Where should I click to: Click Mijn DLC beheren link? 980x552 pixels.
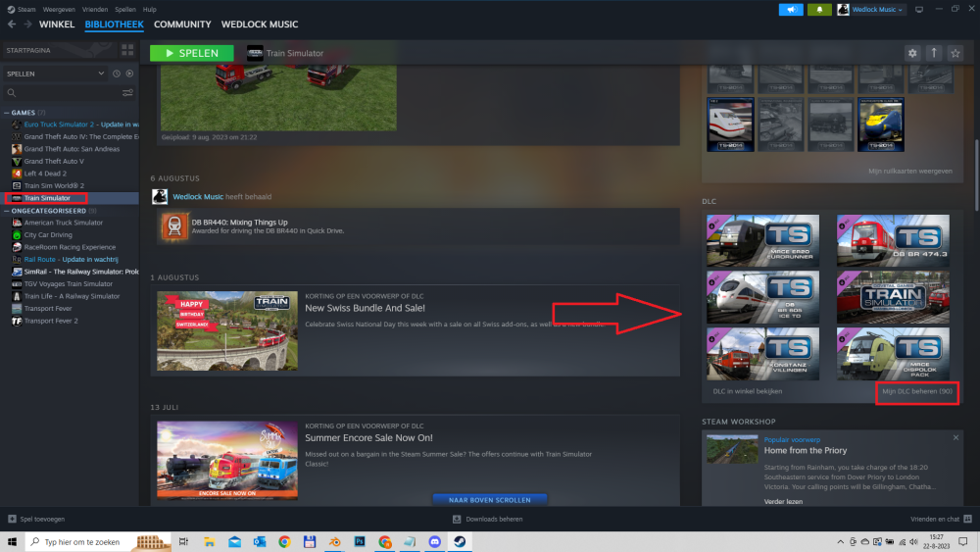pyautogui.click(x=916, y=391)
